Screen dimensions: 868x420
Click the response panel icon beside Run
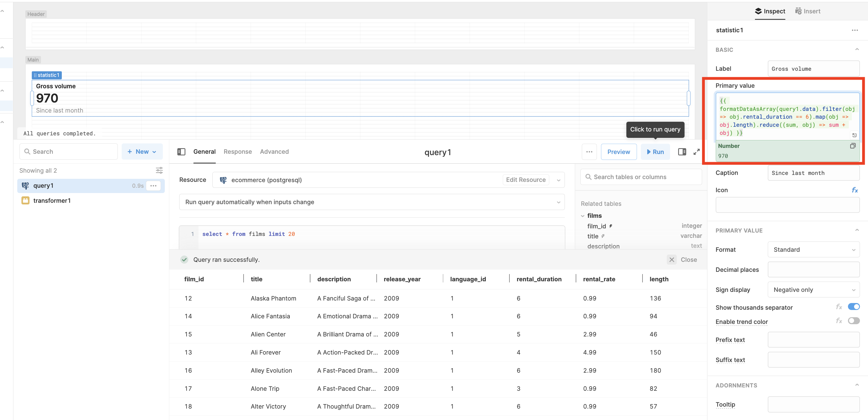[x=682, y=152]
